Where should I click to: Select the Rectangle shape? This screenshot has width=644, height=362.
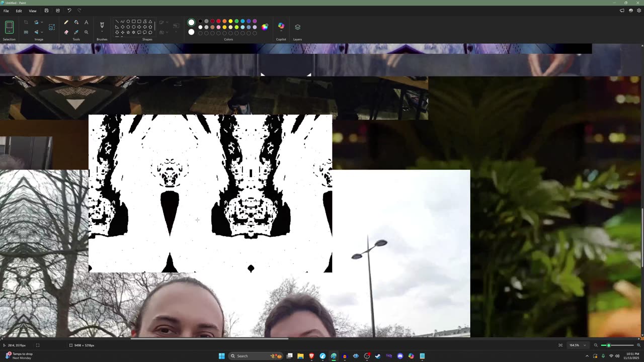click(133, 21)
